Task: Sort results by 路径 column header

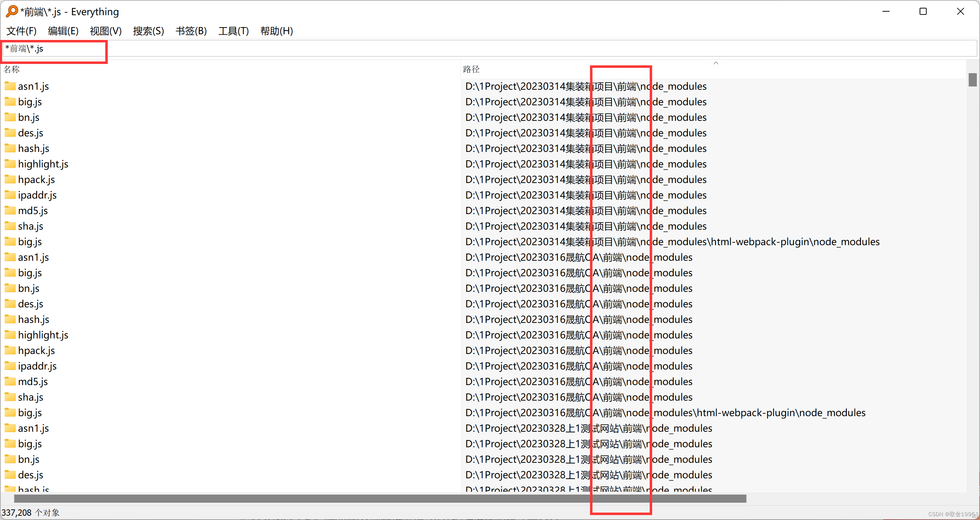Action: point(471,69)
